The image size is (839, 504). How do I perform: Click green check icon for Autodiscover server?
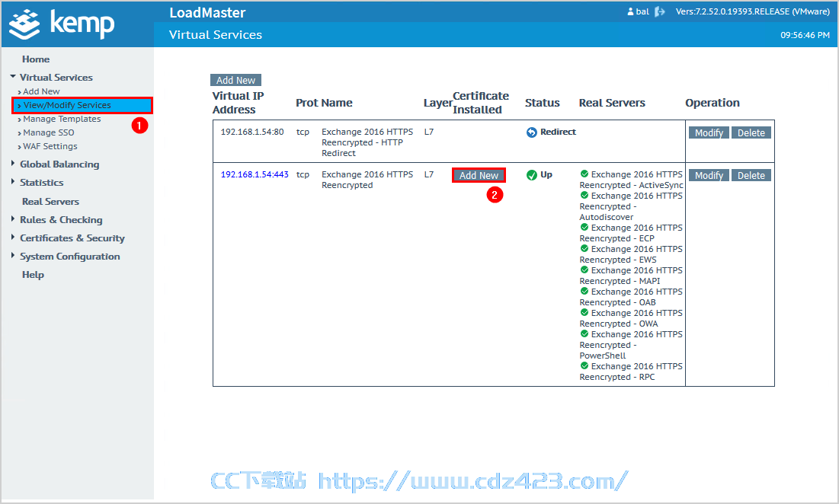(x=584, y=195)
